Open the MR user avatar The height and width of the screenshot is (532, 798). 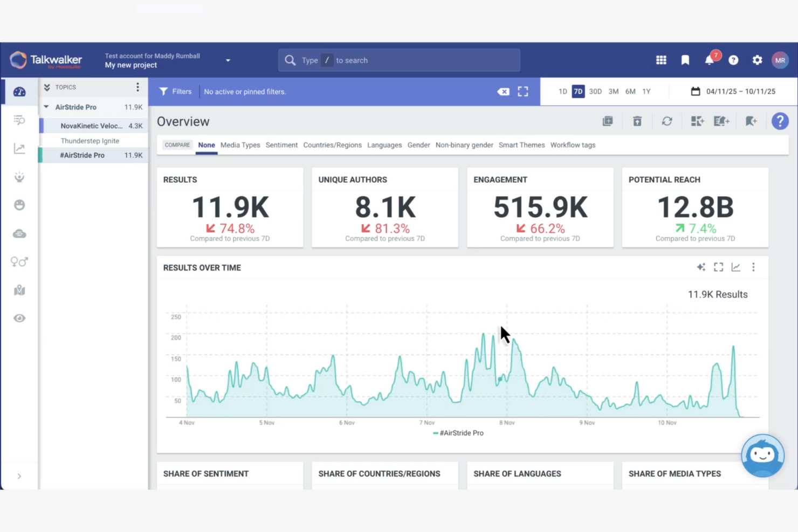[780, 60]
